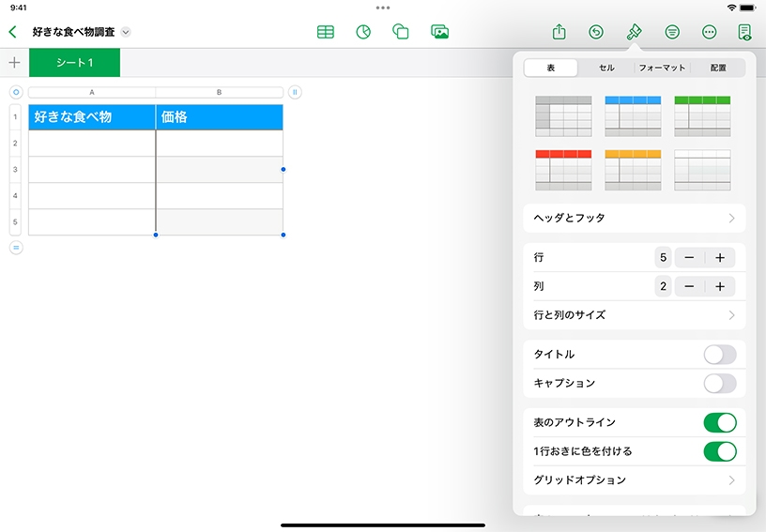The width and height of the screenshot is (766, 532).
Task: Tap the insert table icon
Action: [326, 32]
